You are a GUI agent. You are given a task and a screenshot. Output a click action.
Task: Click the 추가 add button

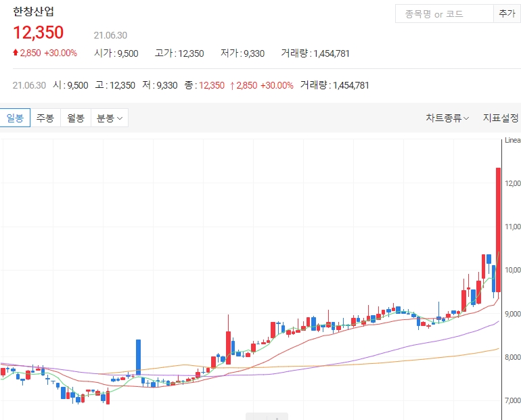point(507,14)
